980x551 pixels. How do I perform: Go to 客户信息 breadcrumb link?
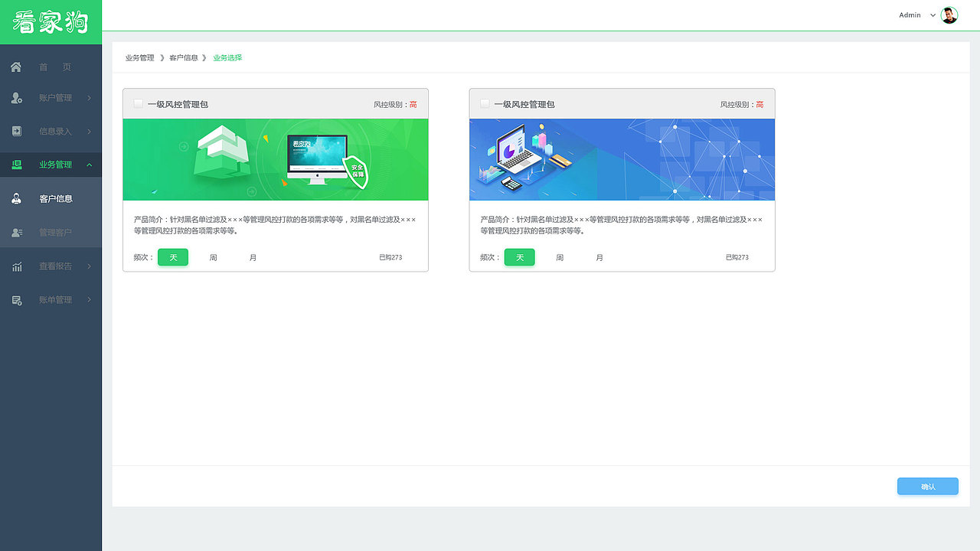point(184,58)
